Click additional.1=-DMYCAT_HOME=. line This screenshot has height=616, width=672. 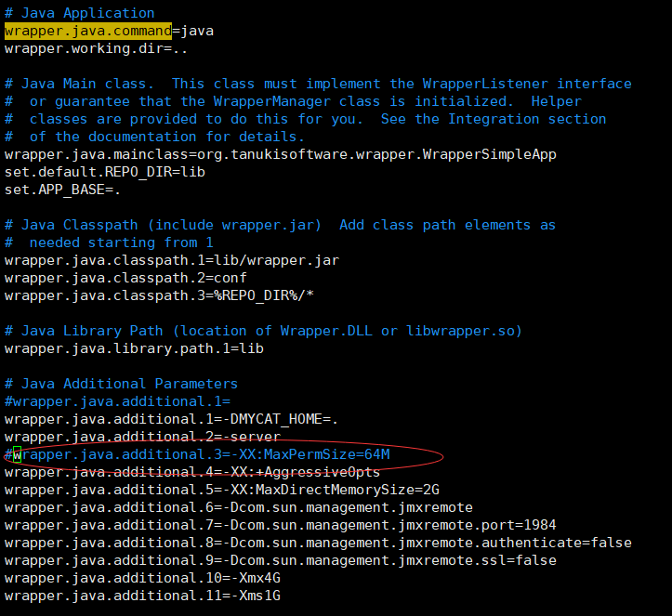171,419
